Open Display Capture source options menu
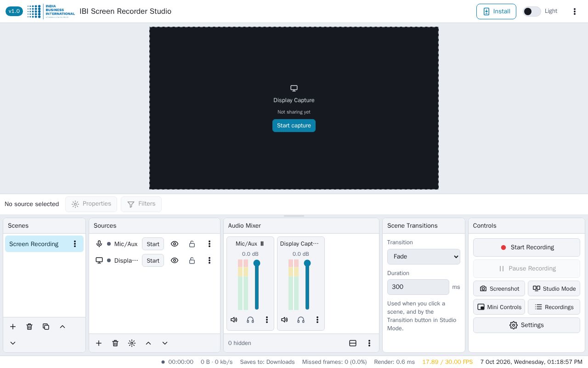This screenshot has width=588, height=368. pyautogui.click(x=209, y=260)
